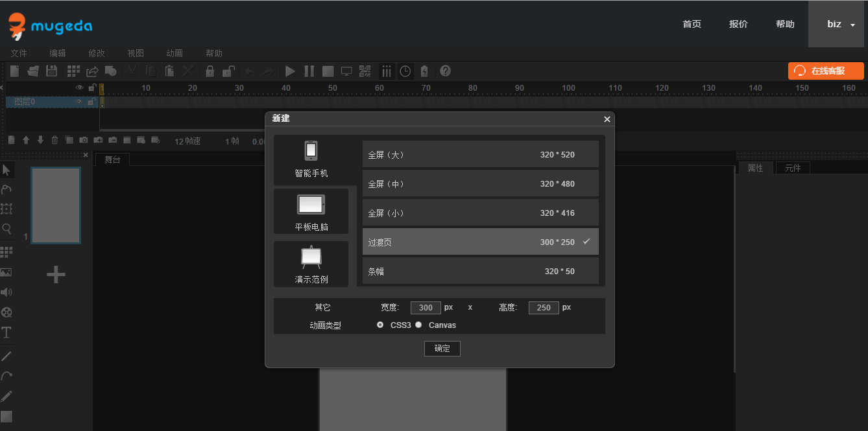The image size is (868, 431).
Task: Switch to the 元件 tab
Action: pyautogui.click(x=793, y=168)
